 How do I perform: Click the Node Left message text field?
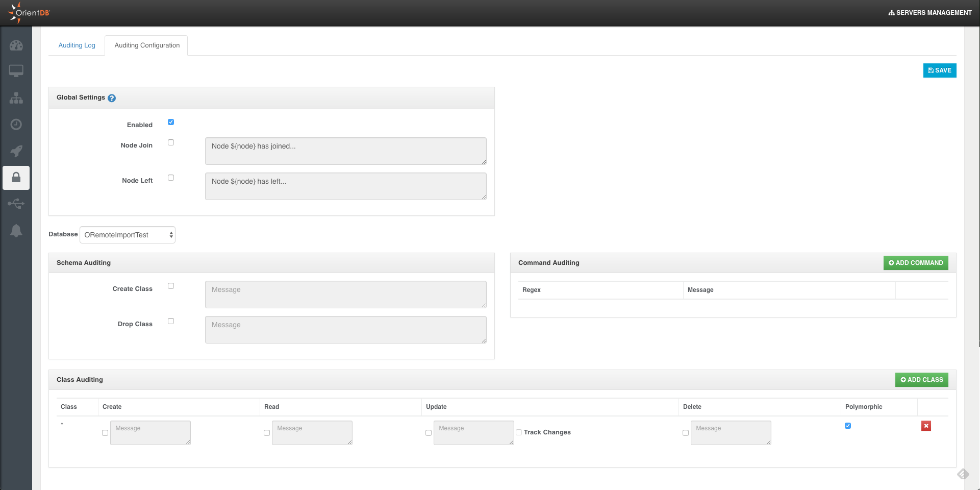click(345, 186)
